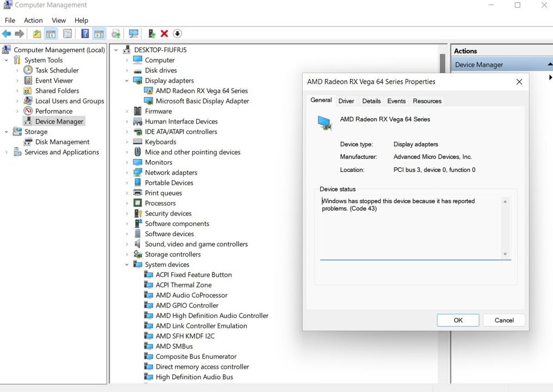Select Microsoft Basic Display Adapter device

coord(202,101)
